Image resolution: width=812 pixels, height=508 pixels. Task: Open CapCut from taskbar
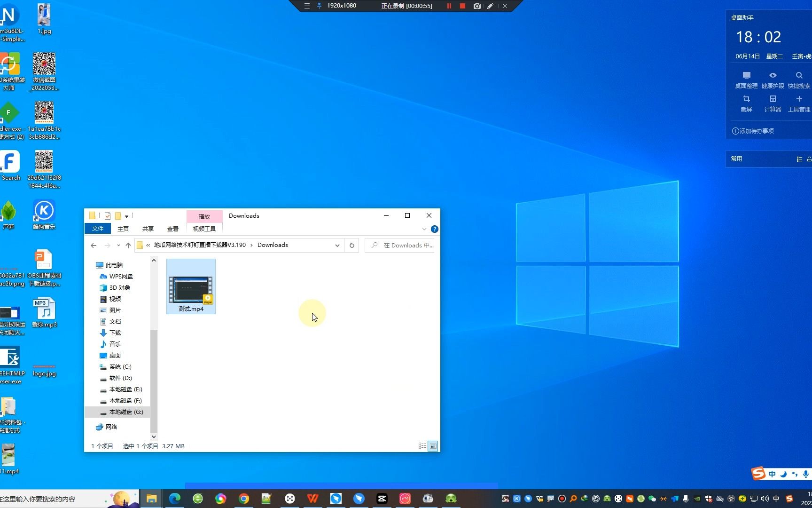(x=382, y=499)
